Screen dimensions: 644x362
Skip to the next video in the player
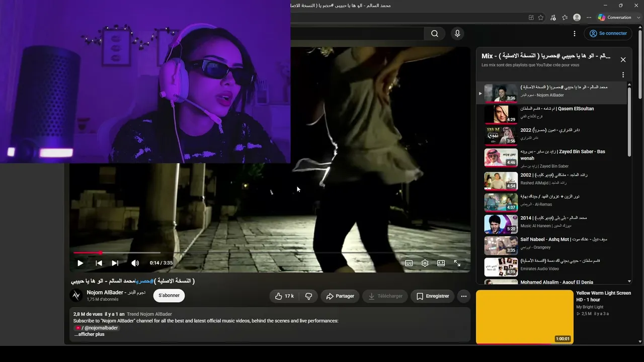(x=115, y=263)
